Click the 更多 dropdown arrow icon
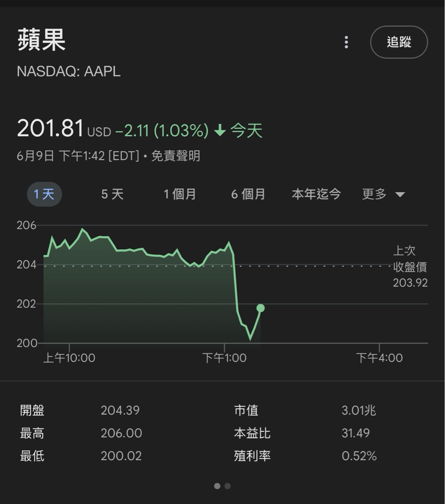The height and width of the screenshot is (504, 445). [x=400, y=195]
